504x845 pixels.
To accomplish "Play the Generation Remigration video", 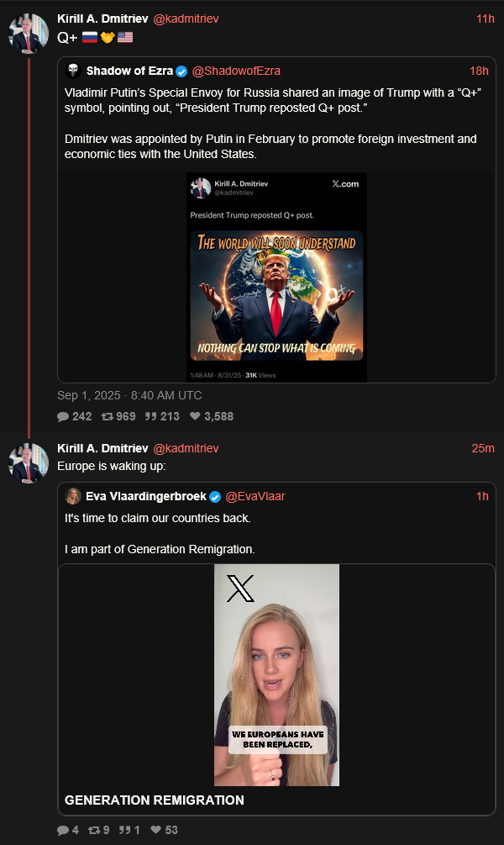I will click(x=276, y=675).
